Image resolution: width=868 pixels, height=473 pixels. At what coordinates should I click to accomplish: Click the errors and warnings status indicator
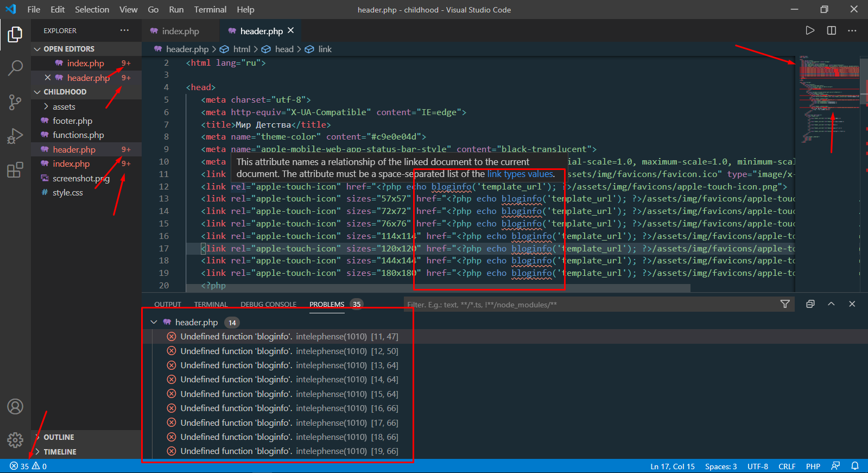point(28,466)
